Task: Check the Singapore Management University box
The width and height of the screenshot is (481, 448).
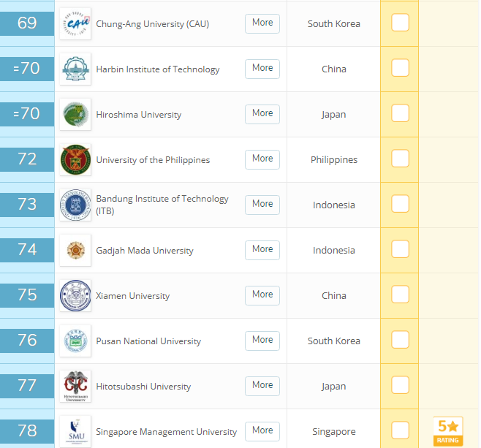Action: tap(400, 430)
